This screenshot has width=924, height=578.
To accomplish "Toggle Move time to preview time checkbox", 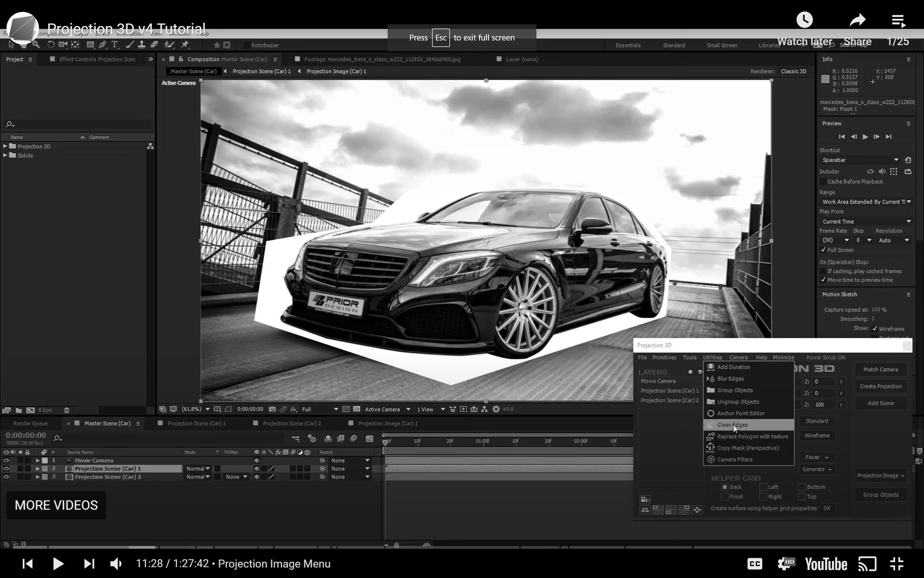I will point(823,280).
